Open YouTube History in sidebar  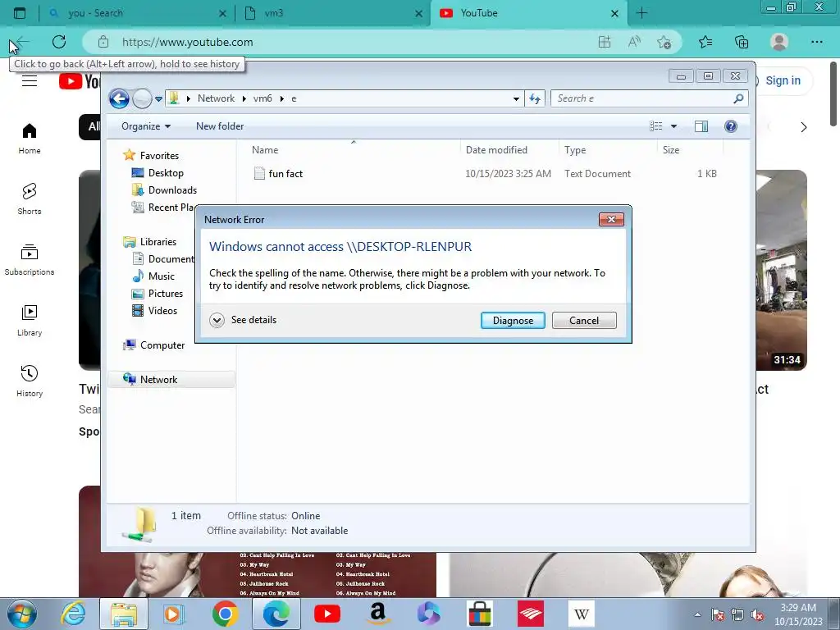coord(30,381)
